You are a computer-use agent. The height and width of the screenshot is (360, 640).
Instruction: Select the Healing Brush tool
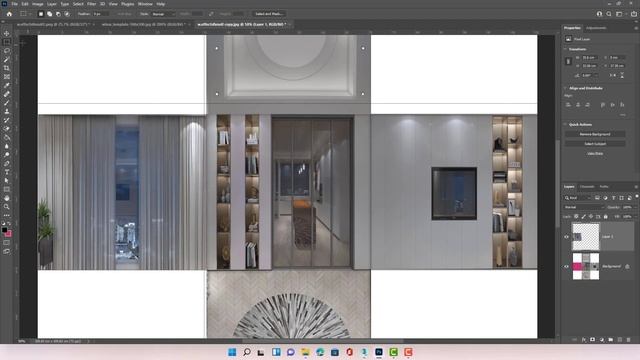7,94
